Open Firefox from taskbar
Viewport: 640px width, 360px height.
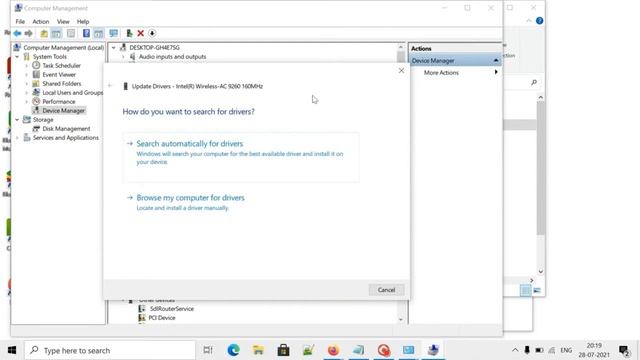(x=333, y=350)
